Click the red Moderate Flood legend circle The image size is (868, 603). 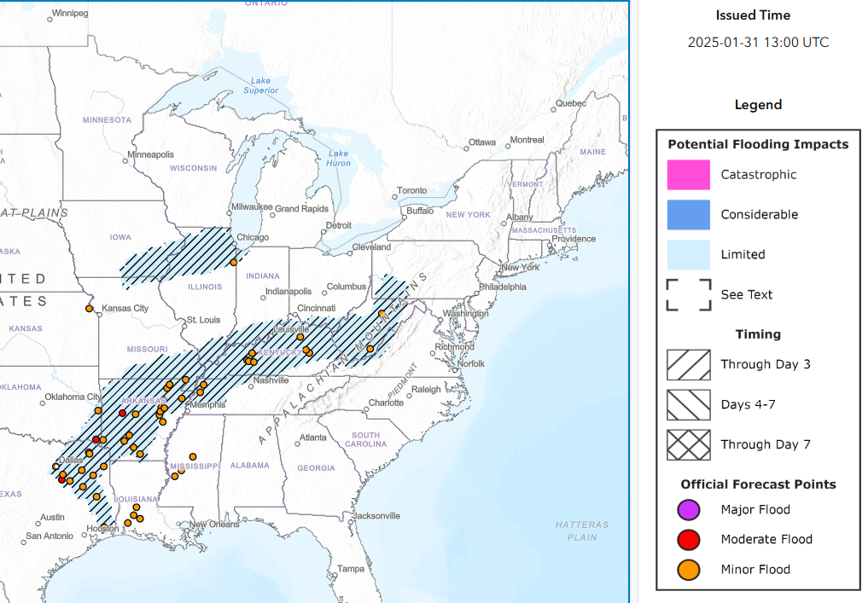coord(689,539)
